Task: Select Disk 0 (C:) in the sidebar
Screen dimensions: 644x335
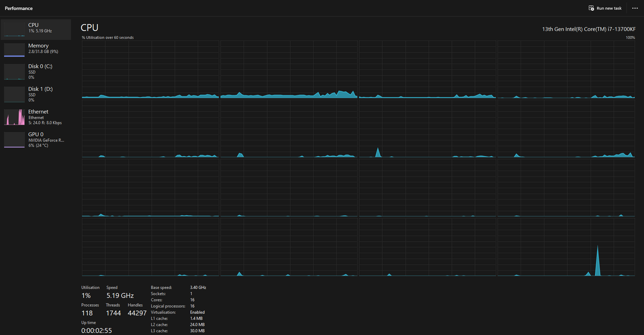Action: [x=36, y=72]
